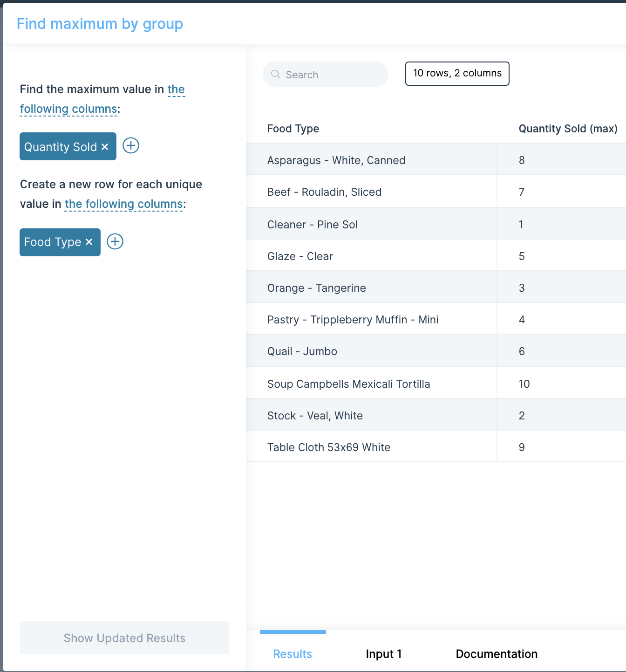Screen dimensions: 626x672
Task: Sort by Food Type column header
Action: tap(293, 129)
